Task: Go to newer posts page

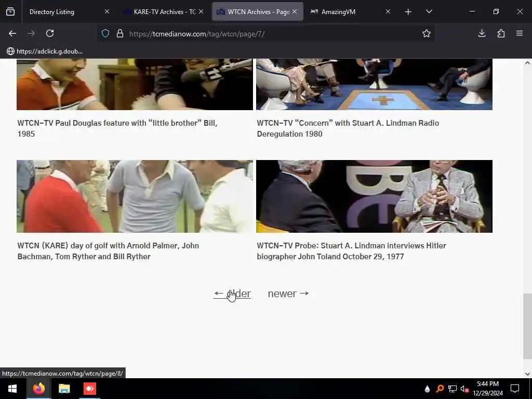Action: coord(288,294)
